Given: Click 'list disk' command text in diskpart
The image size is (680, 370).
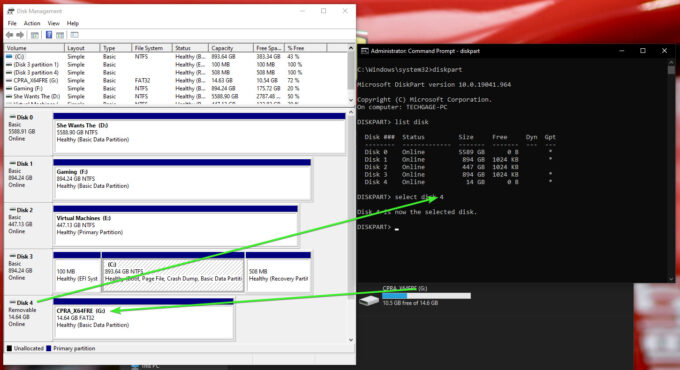Looking at the screenshot, I should point(412,122).
